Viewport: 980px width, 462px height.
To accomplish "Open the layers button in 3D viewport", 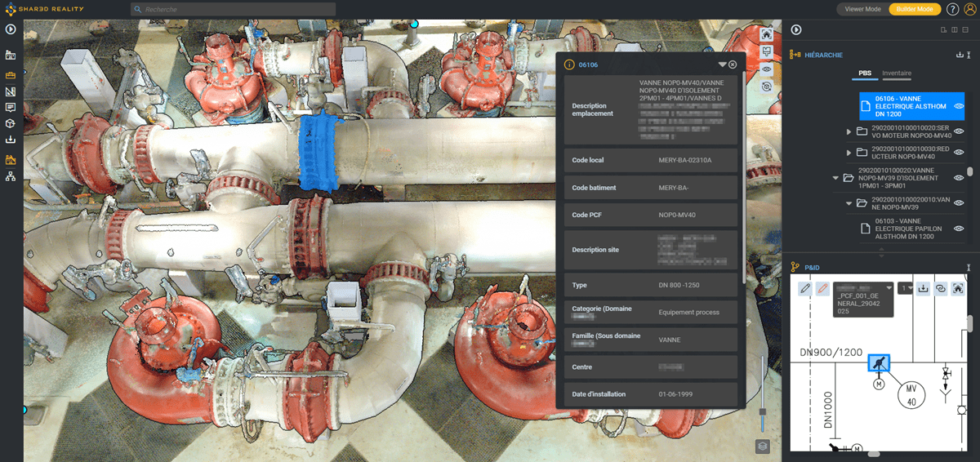I will coord(762,446).
